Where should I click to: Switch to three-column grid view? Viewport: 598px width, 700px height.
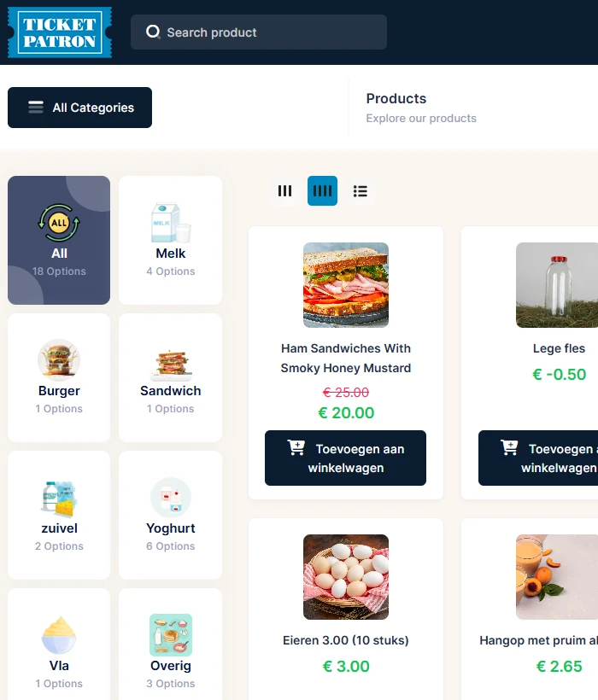[x=284, y=191]
